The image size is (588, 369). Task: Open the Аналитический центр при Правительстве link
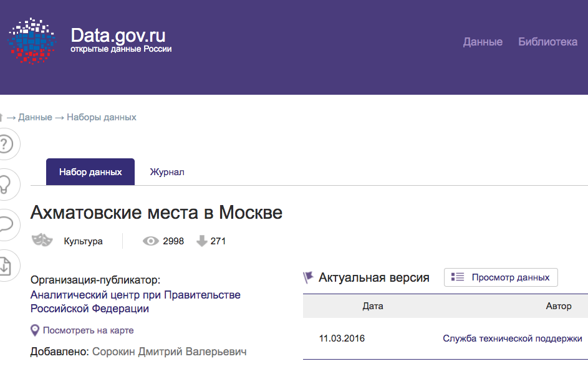[135, 302]
